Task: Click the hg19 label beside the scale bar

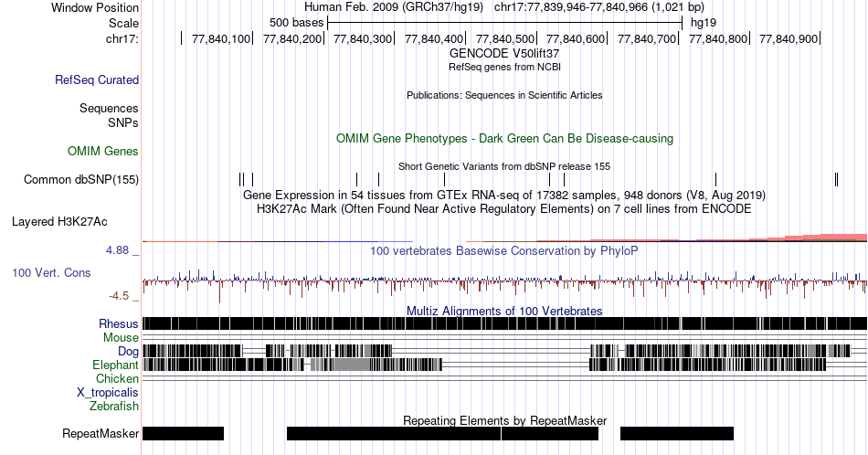Action: [703, 23]
